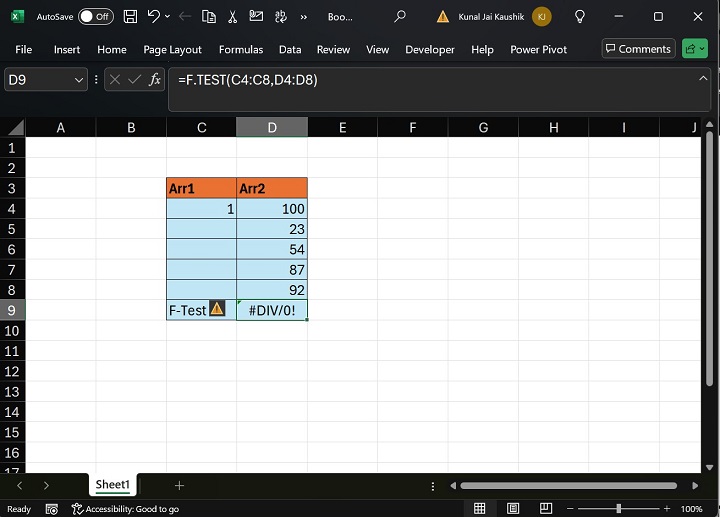
Task: Open the KJ account avatar
Action: (542, 17)
